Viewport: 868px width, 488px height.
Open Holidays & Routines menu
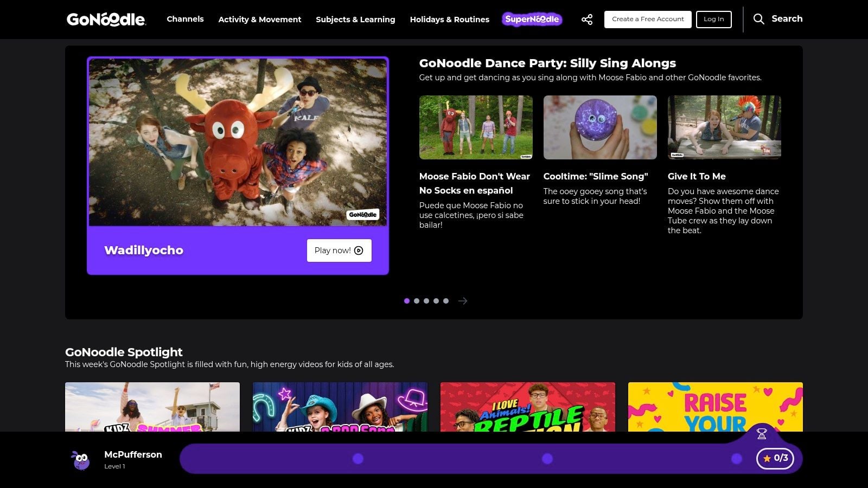pos(450,20)
